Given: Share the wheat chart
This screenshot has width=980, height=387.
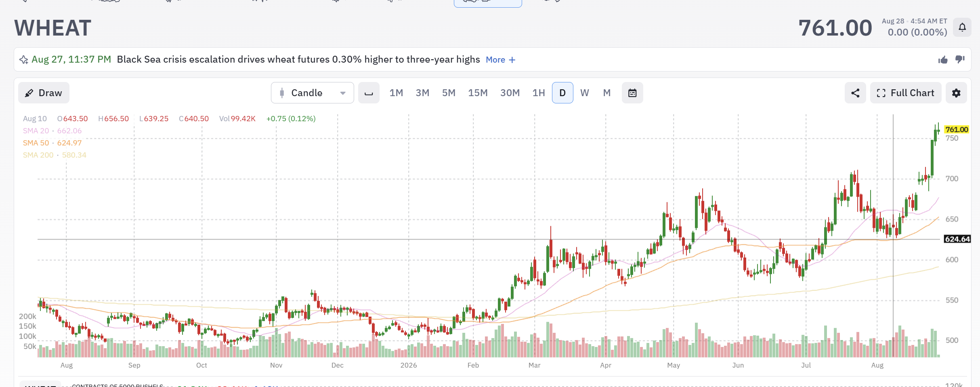Looking at the screenshot, I should [x=855, y=93].
